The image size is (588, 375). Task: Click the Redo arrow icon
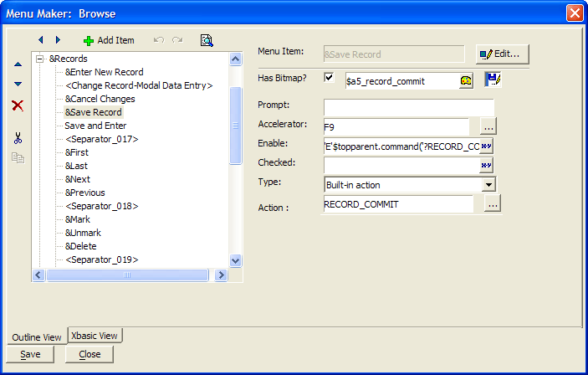[177, 40]
